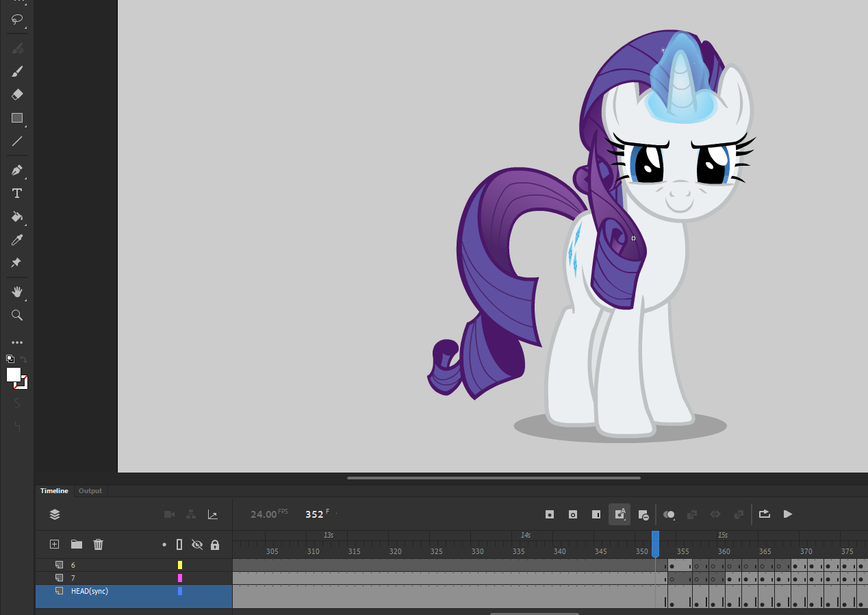Select the Rectangle tool
This screenshot has width=868, height=615.
(x=17, y=118)
